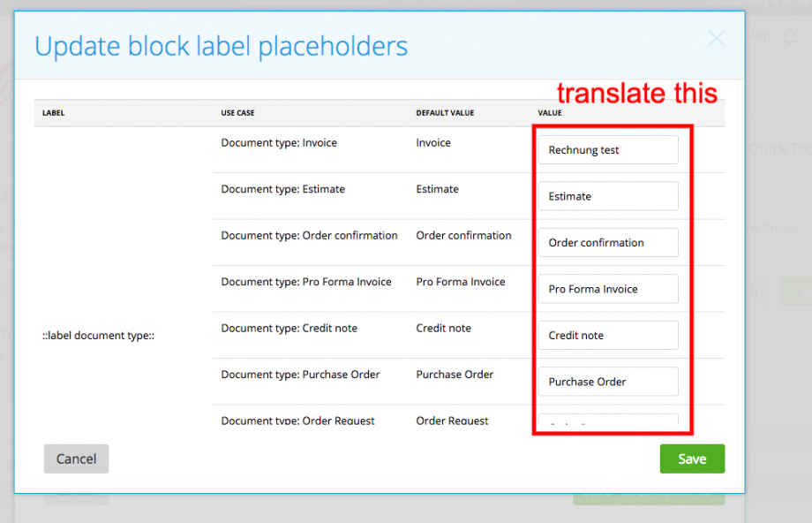Click the Purchase Order input field
Viewport: 812px width, 523px height.
pos(607,381)
